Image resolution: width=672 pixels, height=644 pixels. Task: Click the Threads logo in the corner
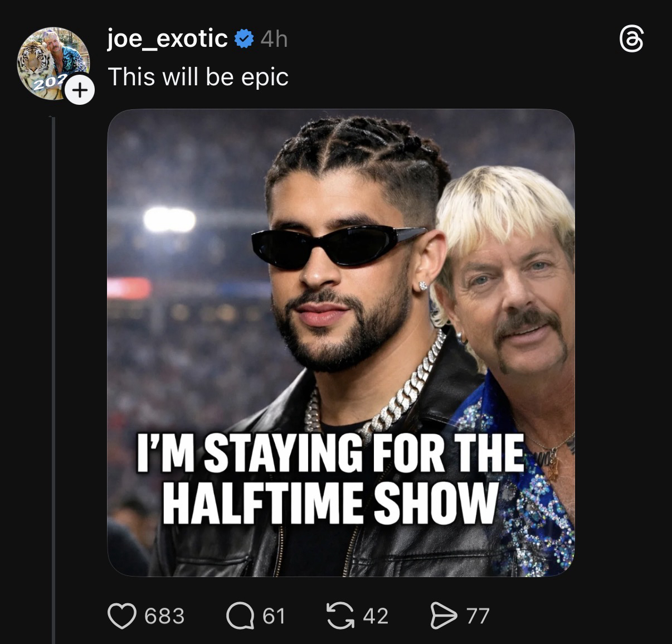(631, 41)
